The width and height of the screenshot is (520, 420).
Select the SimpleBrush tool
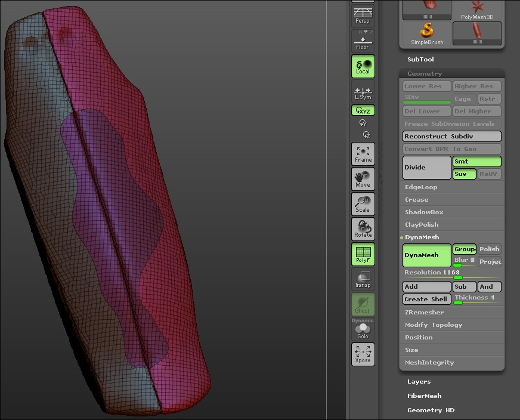pos(427,33)
